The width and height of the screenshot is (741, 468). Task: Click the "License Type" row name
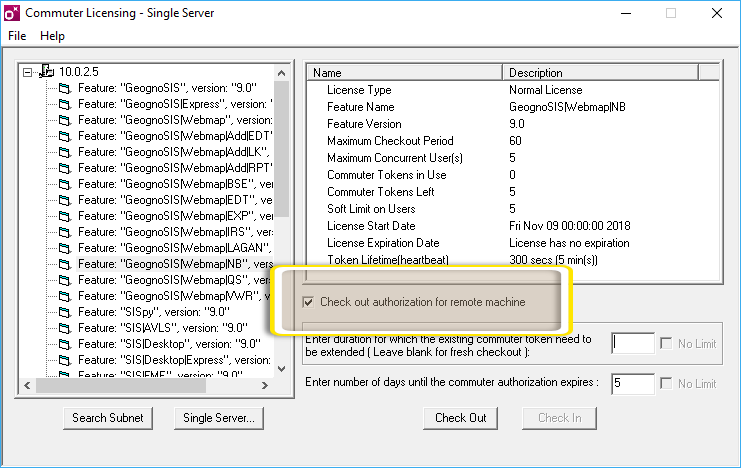coord(359,90)
